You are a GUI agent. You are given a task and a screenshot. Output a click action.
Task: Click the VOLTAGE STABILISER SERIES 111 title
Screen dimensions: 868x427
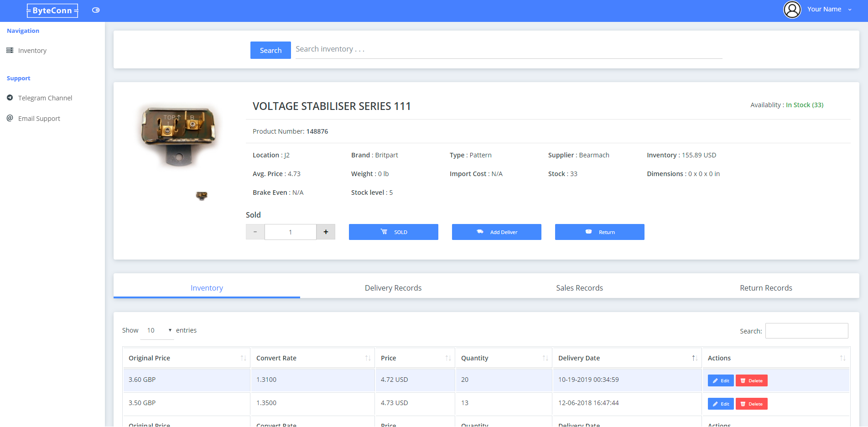(x=332, y=106)
